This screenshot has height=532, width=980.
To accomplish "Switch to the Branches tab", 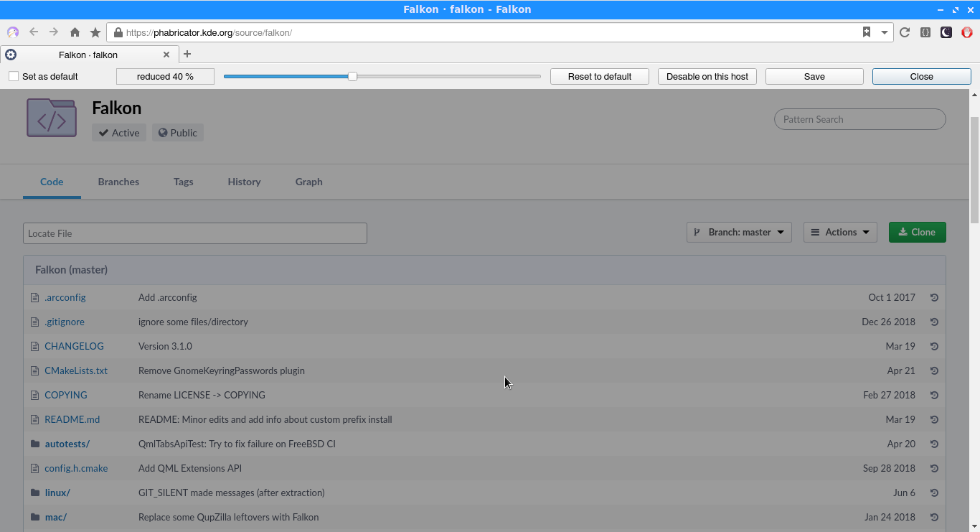I will [x=118, y=182].
